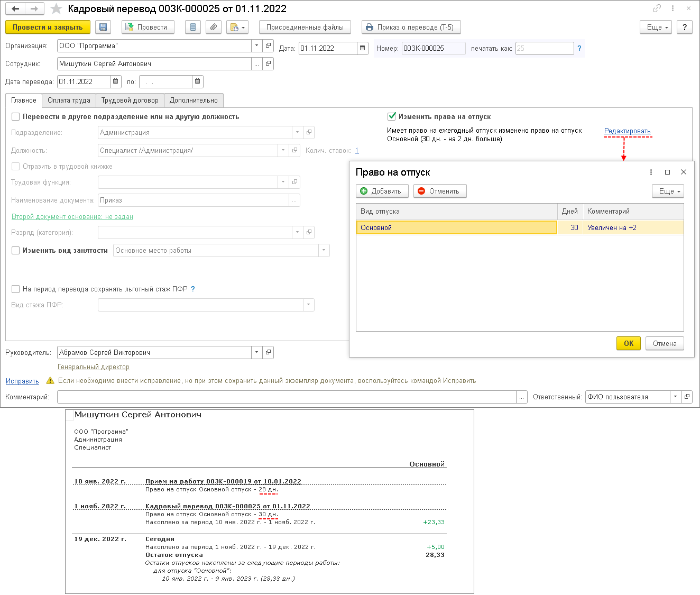Click Кадровый перевод 003К-000025 report link
The image size is (700, 595).
[x=228, y=506]
